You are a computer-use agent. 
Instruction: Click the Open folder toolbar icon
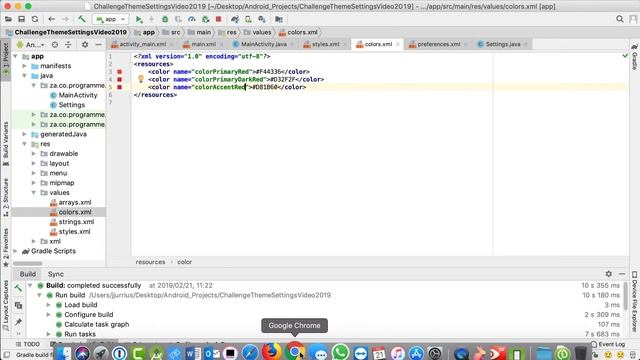(x=8, y=19)
